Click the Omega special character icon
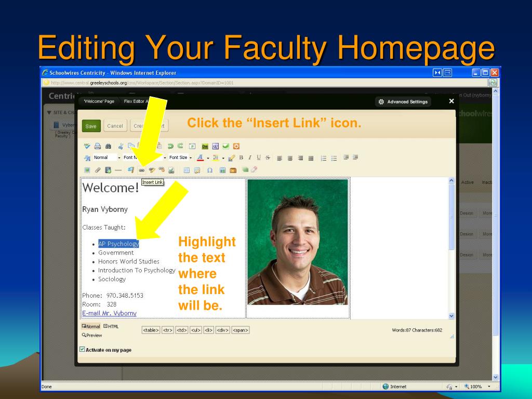This screenshot has height=399, width=532. point(210,170)
